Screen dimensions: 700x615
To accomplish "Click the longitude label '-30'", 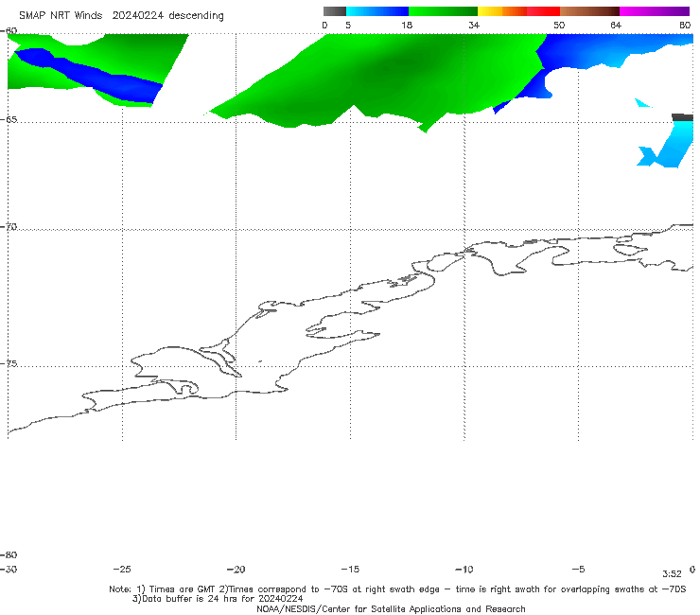I will point(9,569).
